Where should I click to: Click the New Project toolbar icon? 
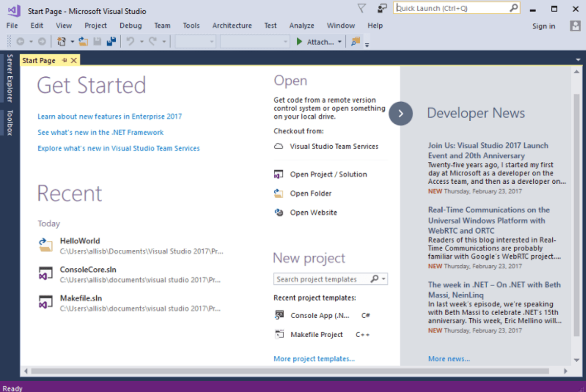point(61,42)
